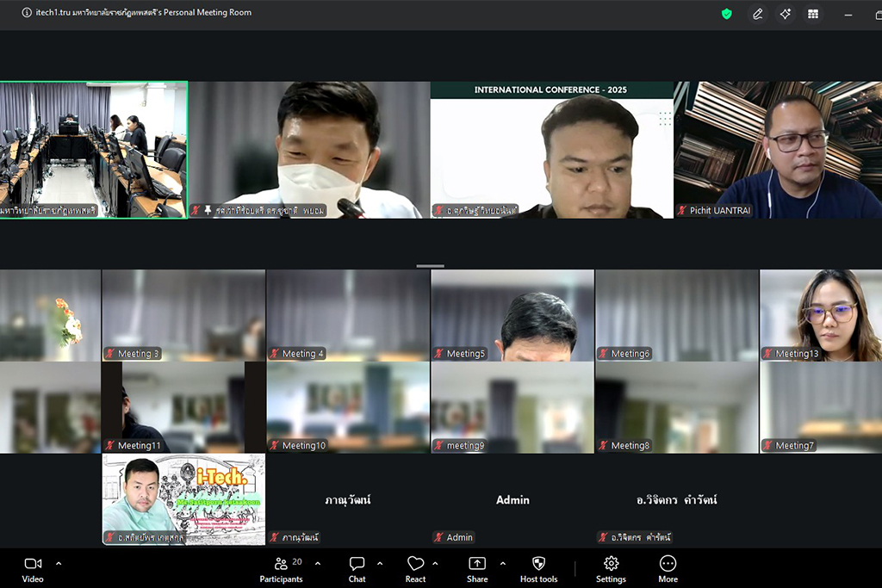
Task: Open the AI Companion sparkle icon
Action: point(785,14)
